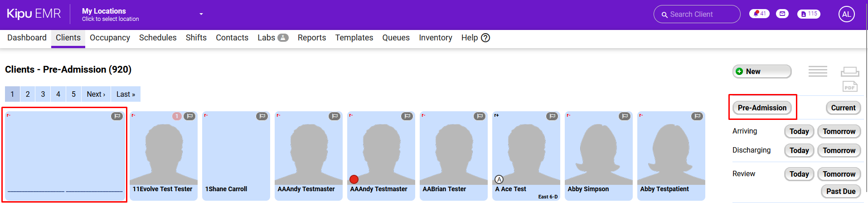The width and height of the screenshot is (868, 203).
Task: Click flag icon on 1Shane Carroll card
Action: coord(262,116)
